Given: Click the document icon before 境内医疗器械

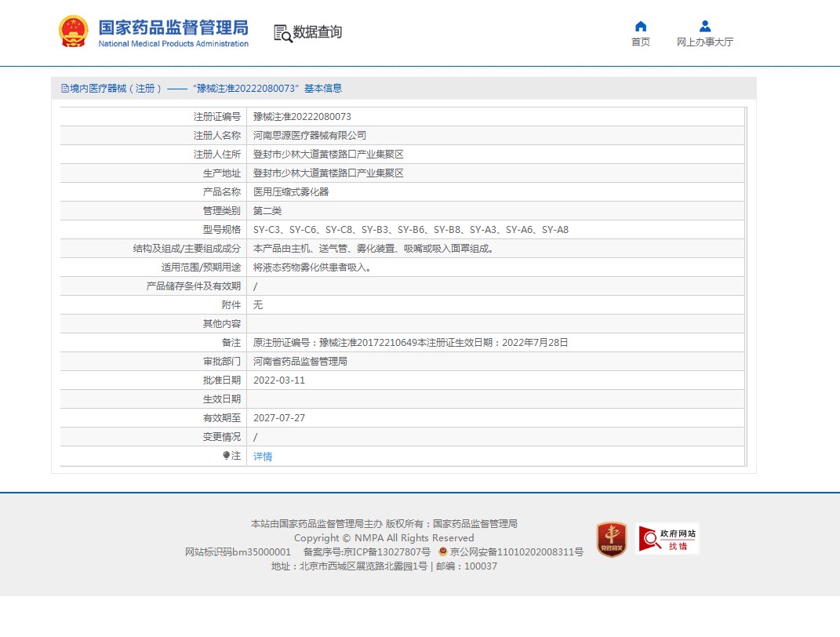Looking at the screenshot, I should pyautogui.click(x=65, y=89).
